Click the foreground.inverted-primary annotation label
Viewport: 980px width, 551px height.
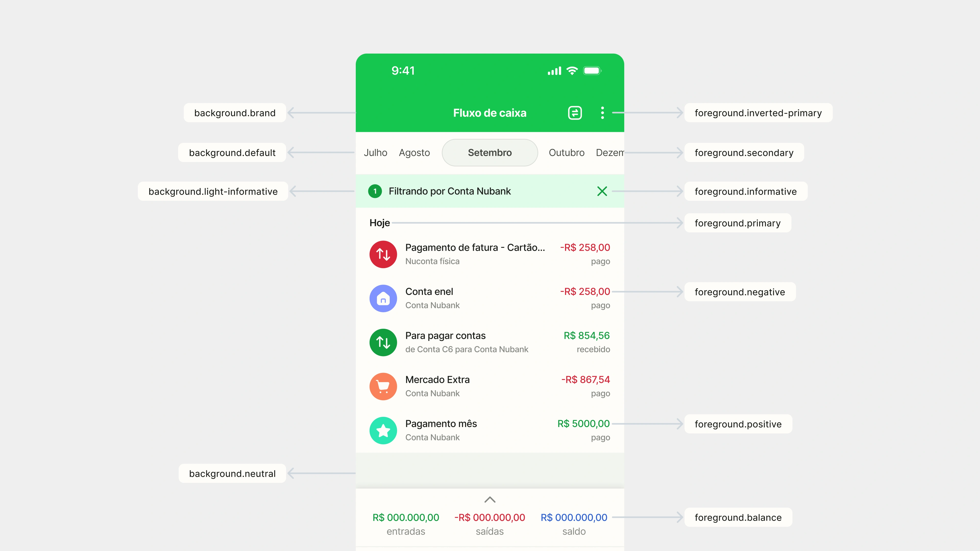pos(758,113)
